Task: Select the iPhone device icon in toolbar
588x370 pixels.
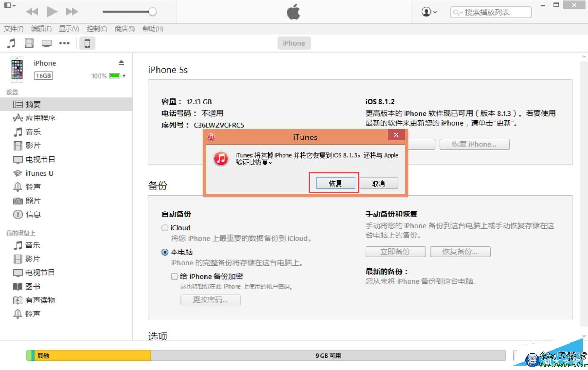Action: click(87, 43)
